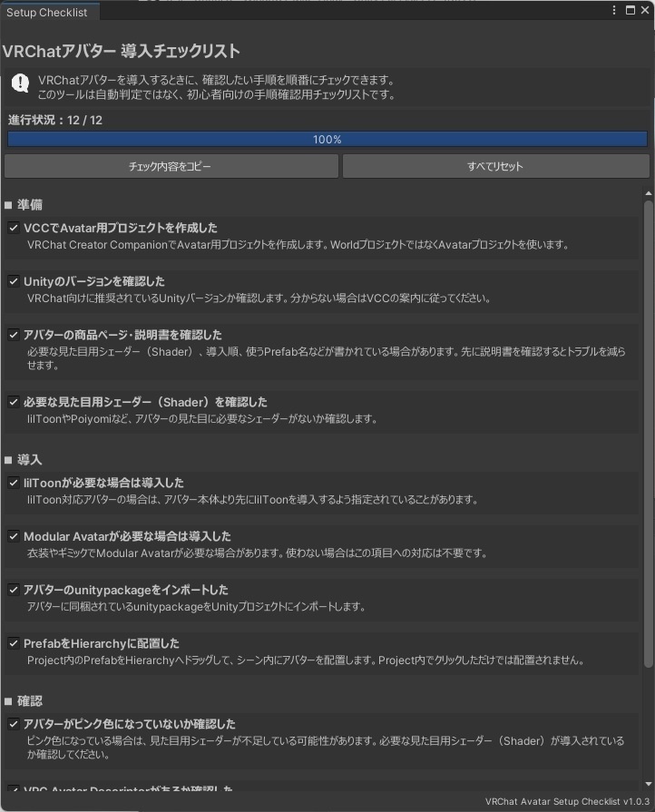Image resolution: width=655 pixels, height=812 pixels.
Task: Click the scrollbar up arrow
Action: tap(649, 193)
